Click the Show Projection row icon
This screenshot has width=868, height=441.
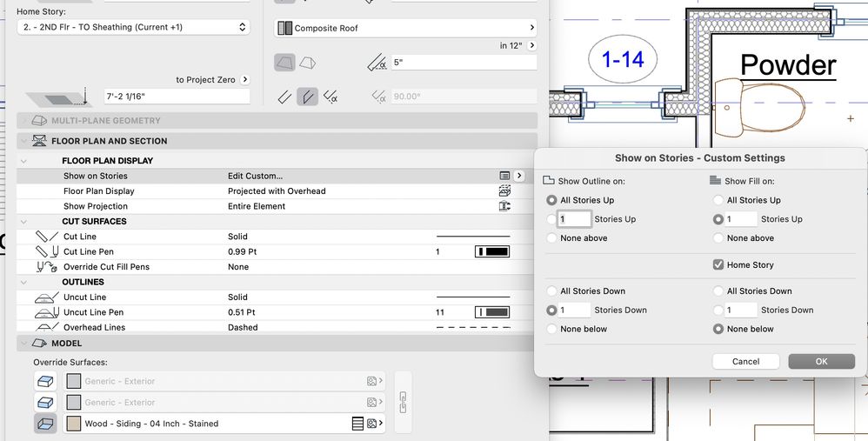point(504,206)
